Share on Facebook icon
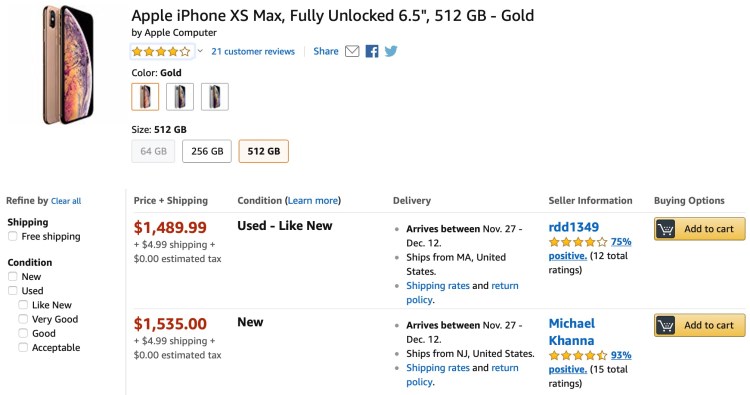750x395 pixels. coord(372,51)
